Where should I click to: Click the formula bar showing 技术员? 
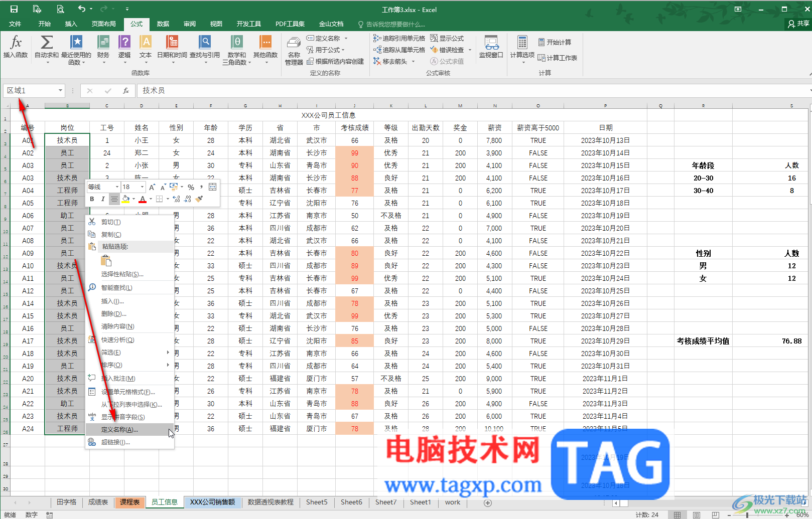click(x=472, y=91)
